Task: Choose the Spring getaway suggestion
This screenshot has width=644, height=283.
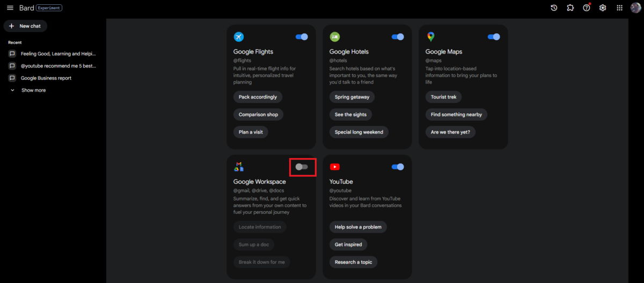Action: [x=352, y=97]
